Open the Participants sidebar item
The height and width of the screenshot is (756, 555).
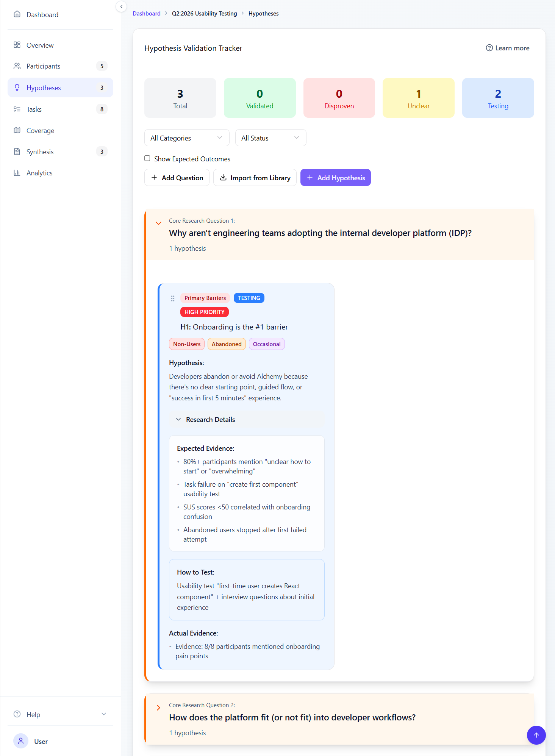tap(43, 66)
